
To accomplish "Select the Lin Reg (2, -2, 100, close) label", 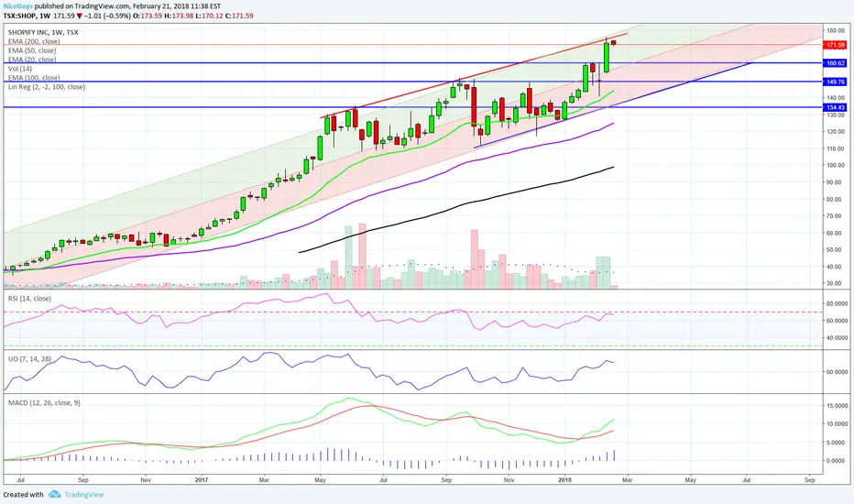I will point(47,87).
